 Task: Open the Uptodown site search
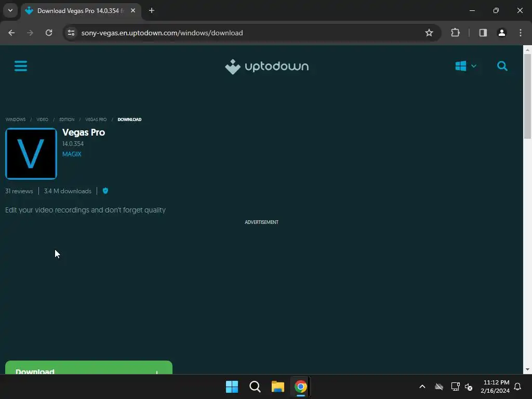[x=502, y=66]
